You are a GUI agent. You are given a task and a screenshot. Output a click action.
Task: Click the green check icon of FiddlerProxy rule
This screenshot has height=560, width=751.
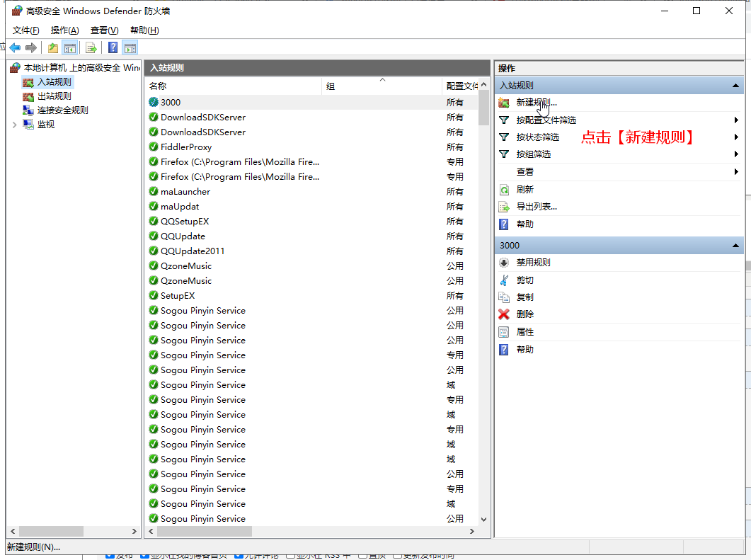[154, 147]
